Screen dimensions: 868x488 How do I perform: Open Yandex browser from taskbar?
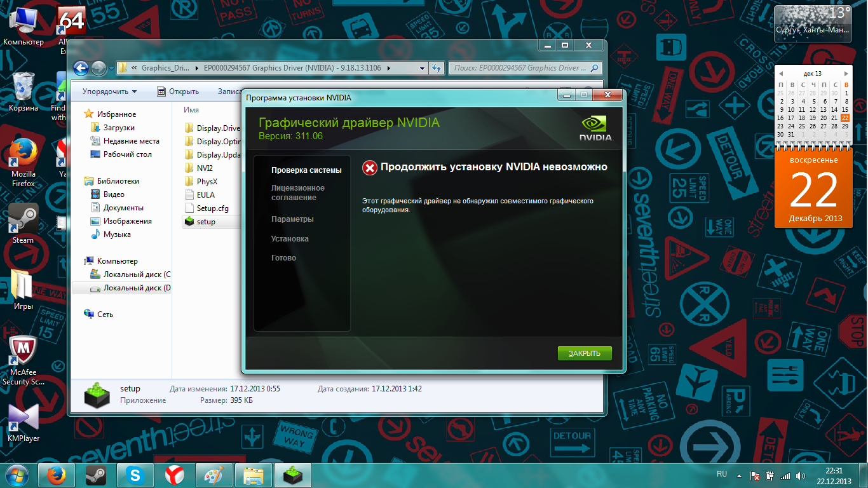(x=175, y=475)
